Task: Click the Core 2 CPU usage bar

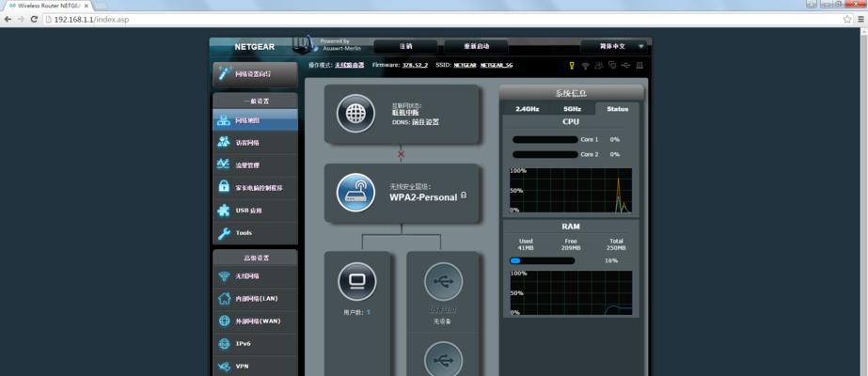Action: coord(545,154)
